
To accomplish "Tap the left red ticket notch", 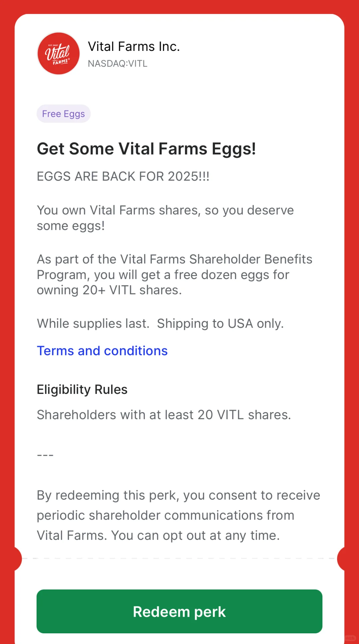I will (x=17, y=559).
